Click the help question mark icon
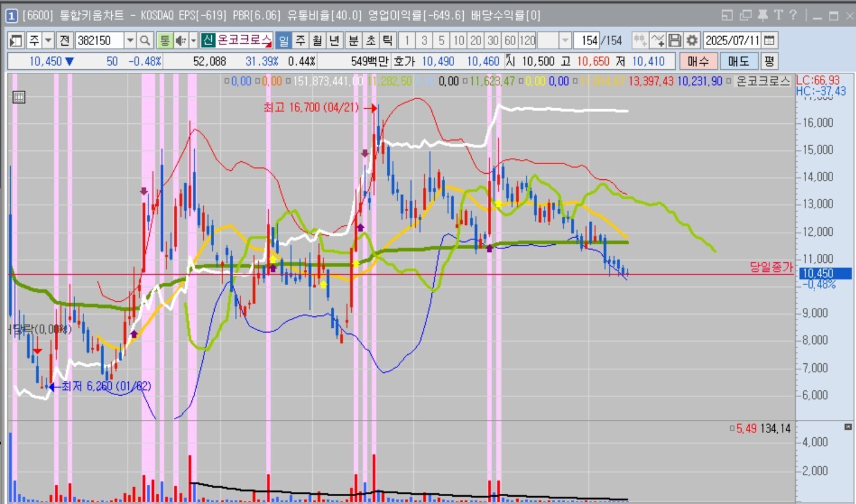 (793, 15)
